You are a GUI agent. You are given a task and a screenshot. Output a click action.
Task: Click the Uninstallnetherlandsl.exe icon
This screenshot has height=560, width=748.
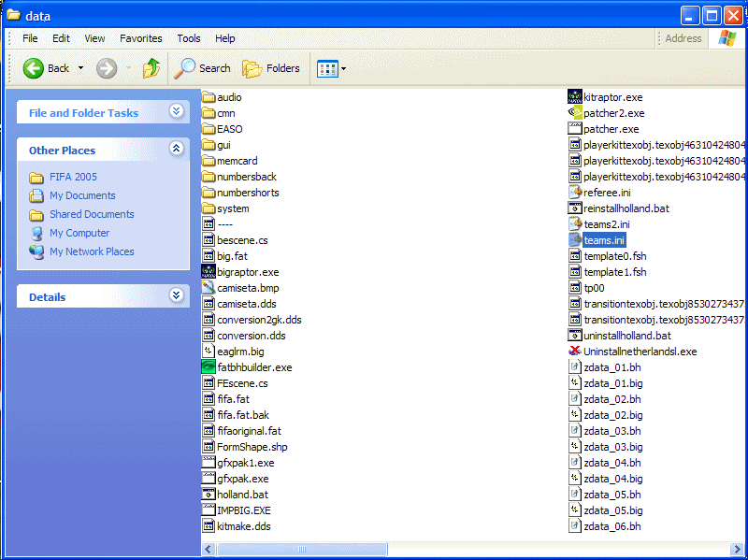coord(575,352)
